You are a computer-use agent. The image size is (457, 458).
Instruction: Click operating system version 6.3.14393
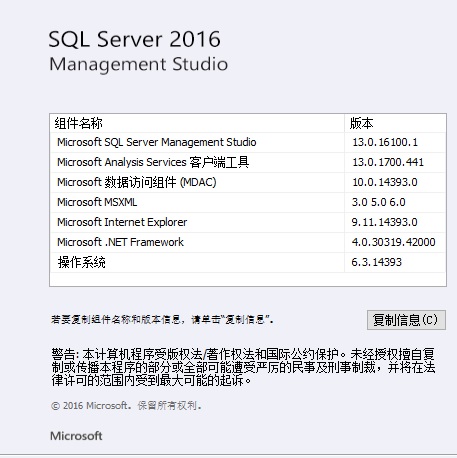[x=377, y=262]
